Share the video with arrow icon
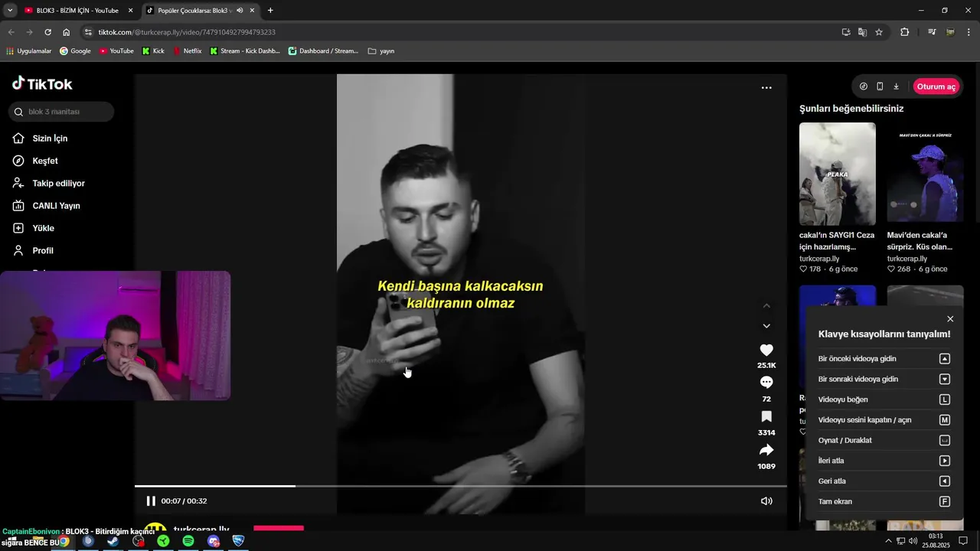 pyautogui.click(x=766, y=450)
